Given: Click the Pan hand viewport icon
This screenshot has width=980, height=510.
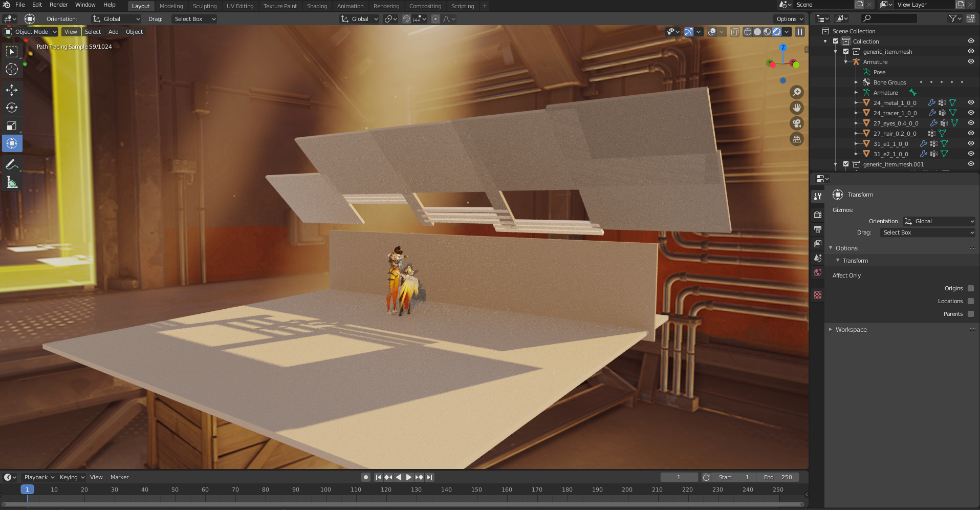Looking at the screenshot, I should coord(797,108).
